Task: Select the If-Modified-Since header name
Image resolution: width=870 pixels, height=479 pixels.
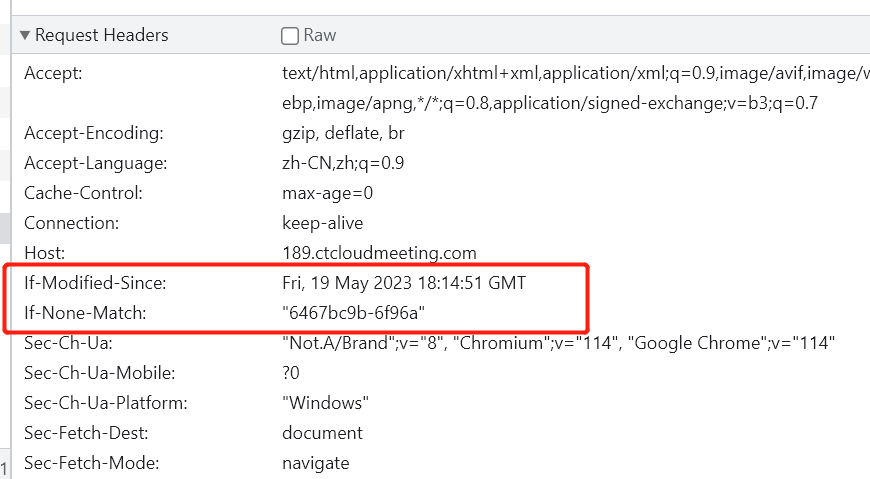Action: pyautogui.click(x=95, y=283)
